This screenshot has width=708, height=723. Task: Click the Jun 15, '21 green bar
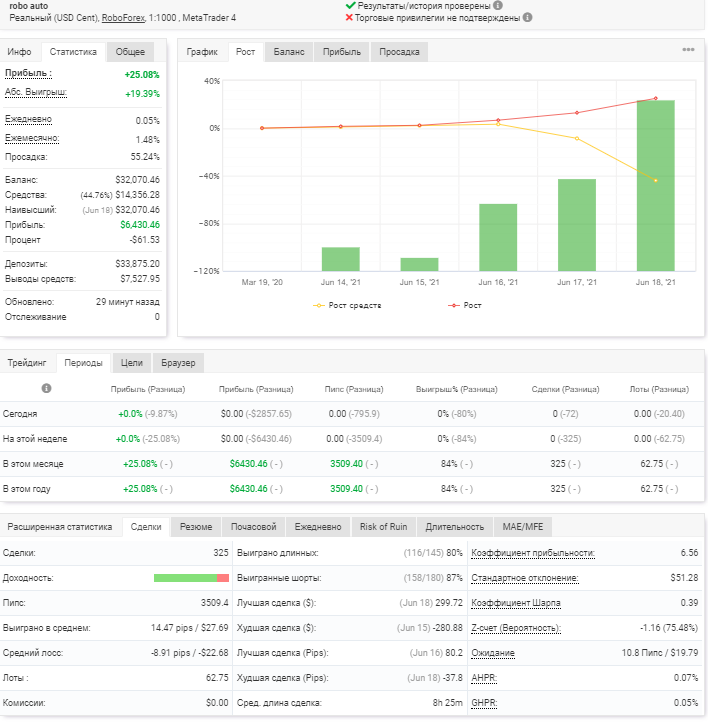[419, 265]
